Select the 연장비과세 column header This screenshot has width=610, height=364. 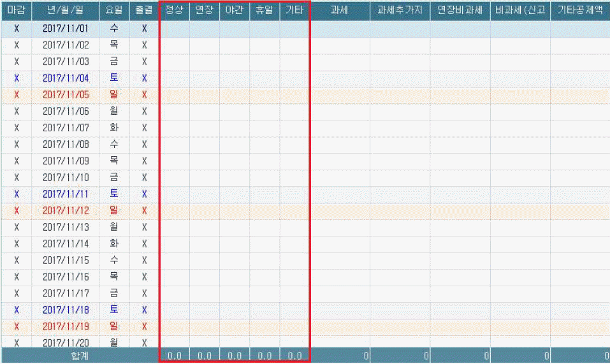pyautogui.click(x=460, y=11)
